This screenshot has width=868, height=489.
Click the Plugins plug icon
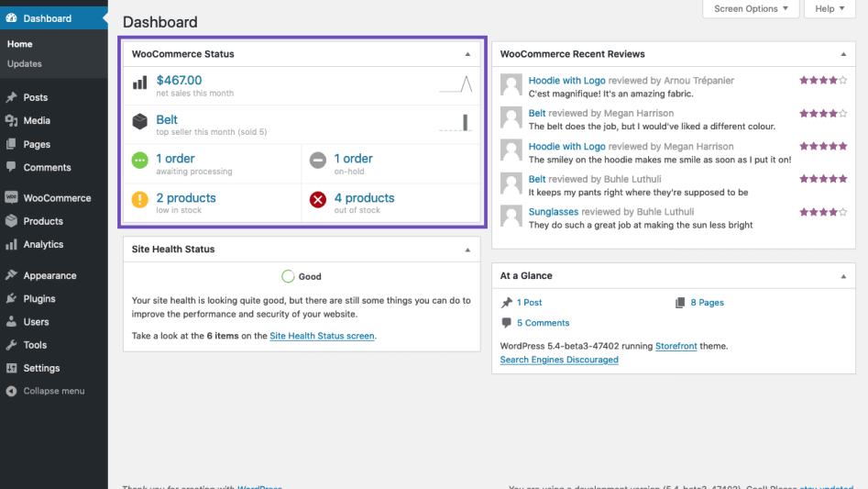click(x=11, y=298)
